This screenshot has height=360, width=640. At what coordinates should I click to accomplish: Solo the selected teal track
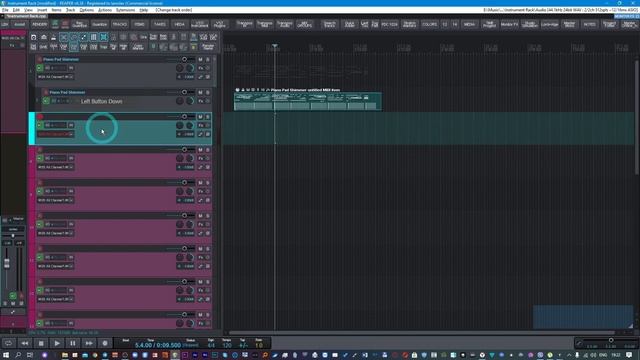coord(208,117)
